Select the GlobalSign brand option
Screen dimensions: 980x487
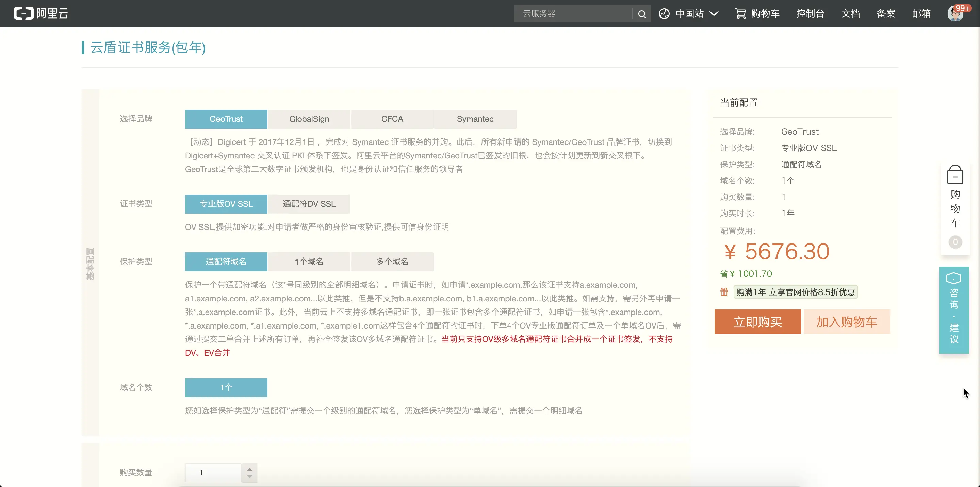(309, 119)
